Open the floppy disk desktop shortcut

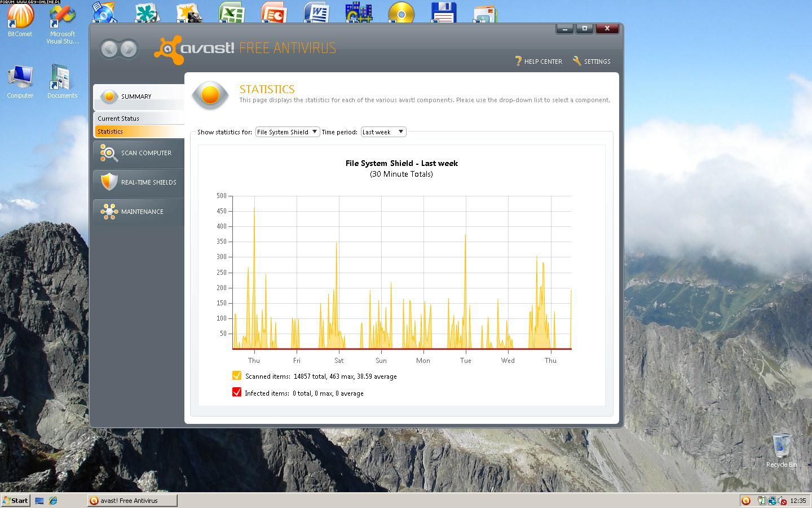(443, 12)
